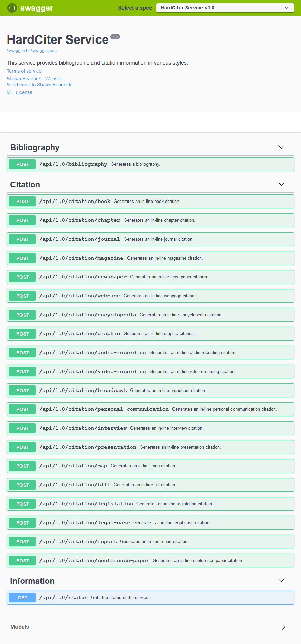Click the HardCiter Service title
Viewport: 301px width, 644px height.
click(58, 40)
